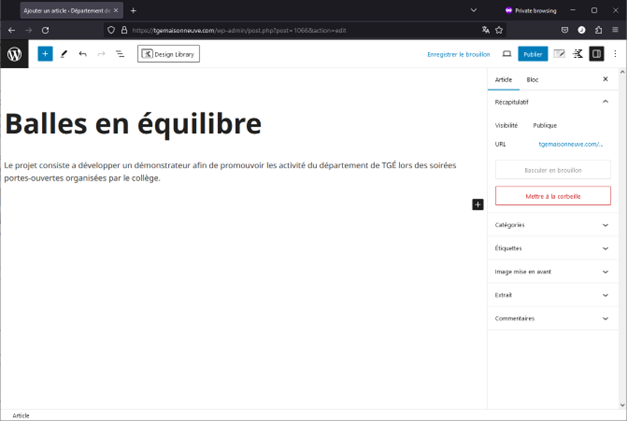Click Mettre à la corbeille

click(552, 196)
